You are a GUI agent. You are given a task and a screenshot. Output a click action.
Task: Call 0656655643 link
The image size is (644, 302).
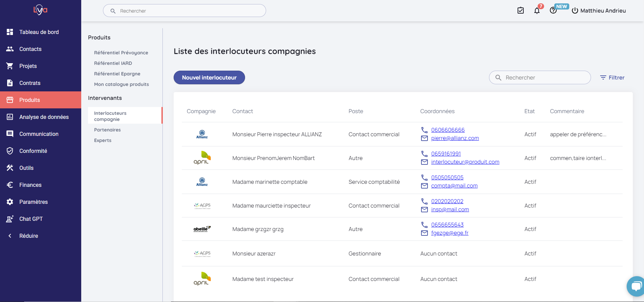[447, 225]
